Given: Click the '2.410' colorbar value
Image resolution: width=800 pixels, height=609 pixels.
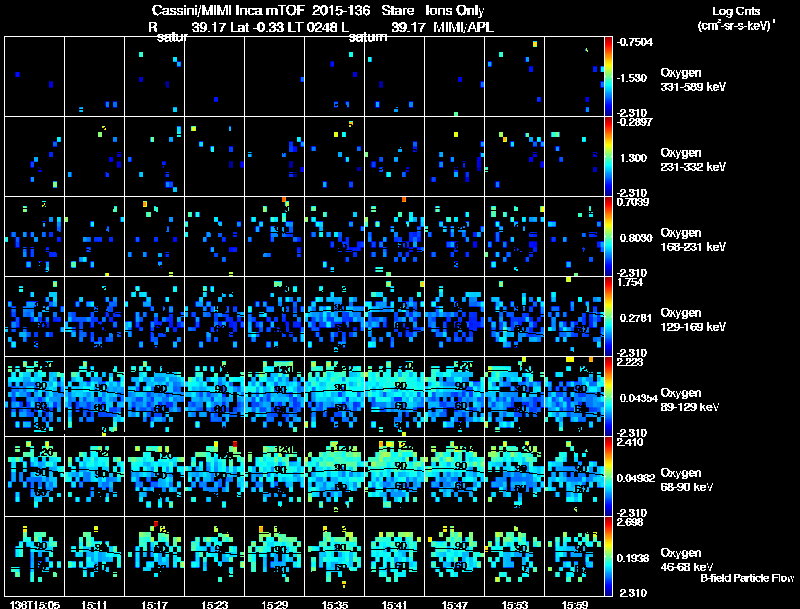Looking at the screenshot, I should [630, 443].
